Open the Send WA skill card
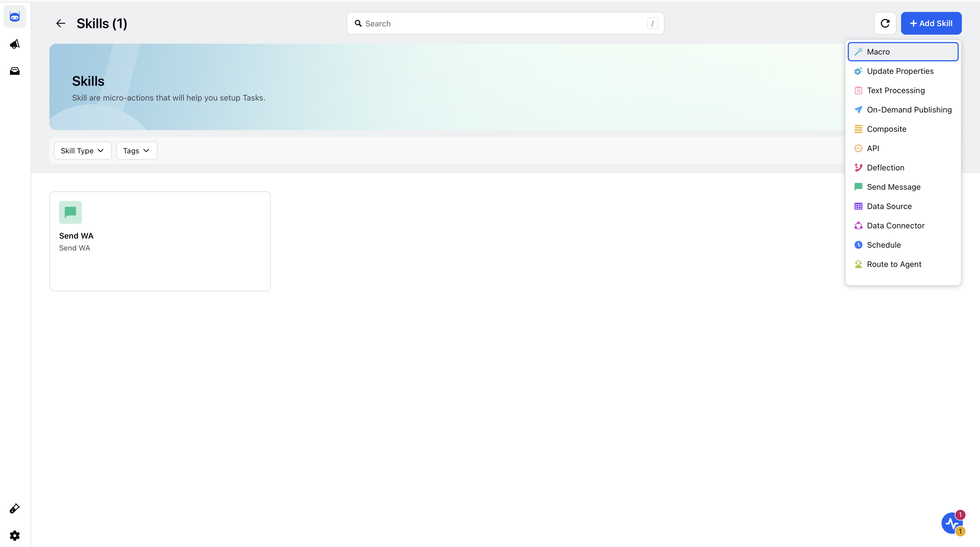The width and height of the screenshot is (980, 547). [x=160, y=241]
